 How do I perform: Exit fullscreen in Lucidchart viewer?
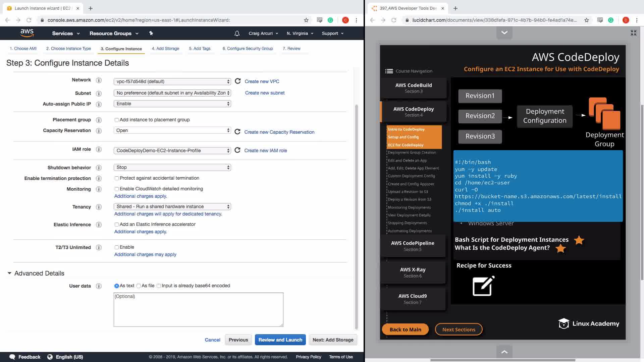[633, 33]
